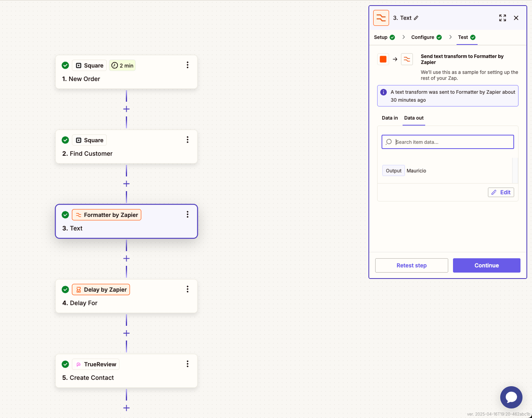This screenshot has height=418, width=532.
Task: Go to the Configure tab
Action: pos(426,37)
